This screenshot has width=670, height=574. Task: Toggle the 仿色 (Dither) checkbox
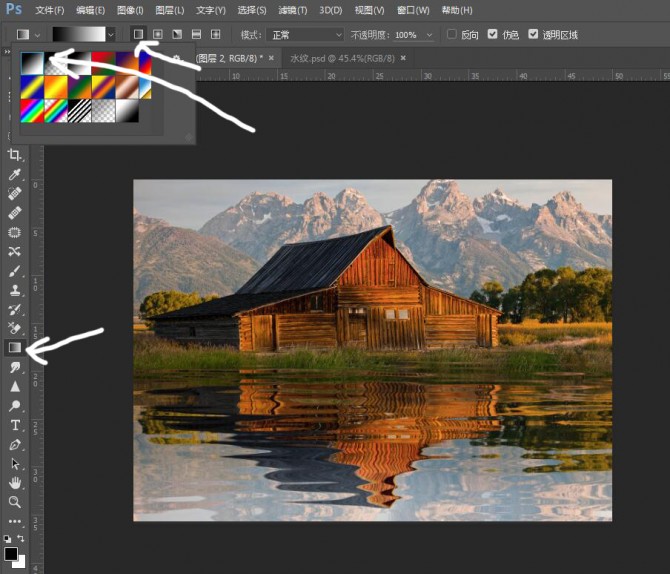492,34
